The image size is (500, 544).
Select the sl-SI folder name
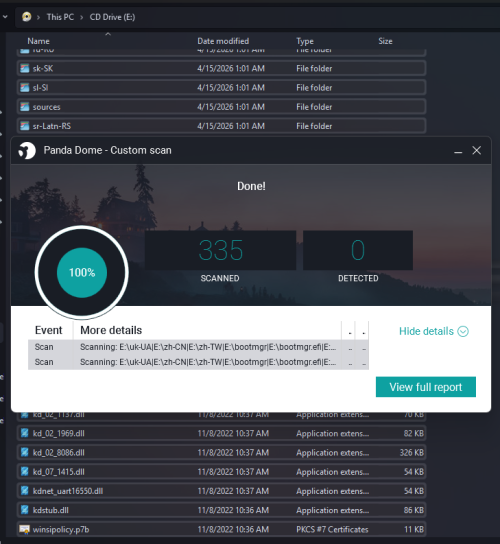pos(40,88)
